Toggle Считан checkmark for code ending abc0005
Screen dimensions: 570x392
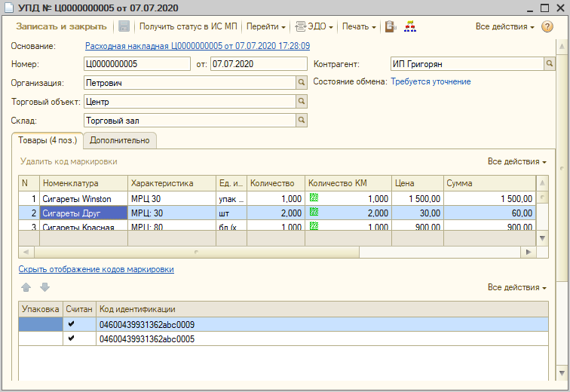(x=72, y=338)
